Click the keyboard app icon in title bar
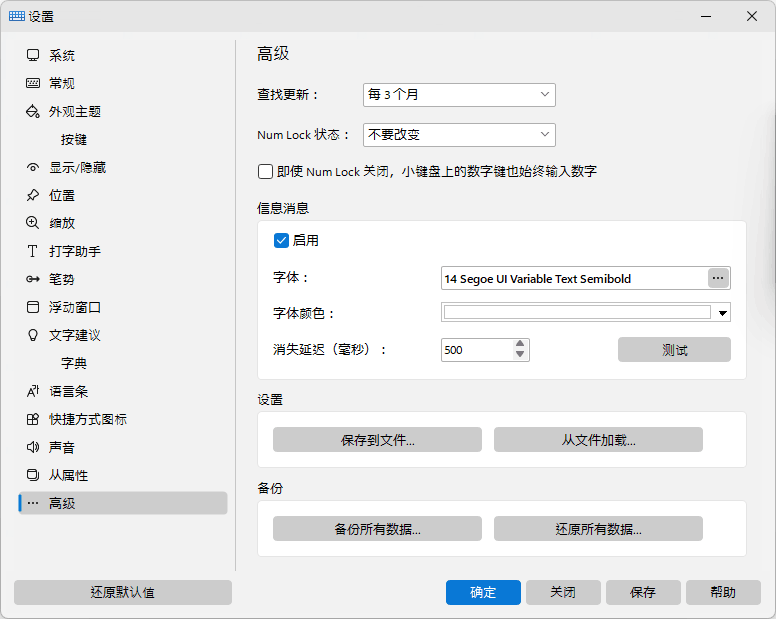 [17, 16]
